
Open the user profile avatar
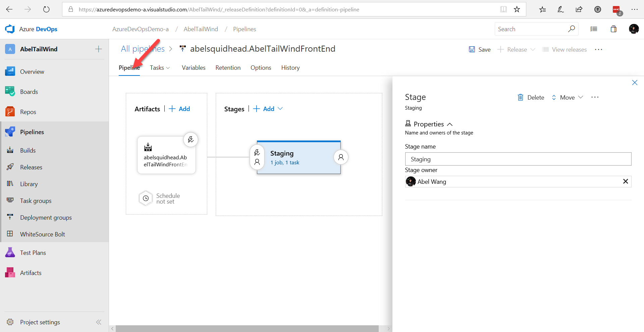634,29
